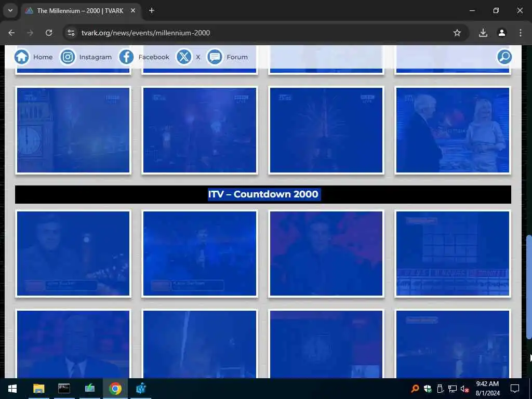Image resolution: width=532 pixels, height=399 pixels.
Task: Open the site search magnifier icon
Action: pos(504,57)
